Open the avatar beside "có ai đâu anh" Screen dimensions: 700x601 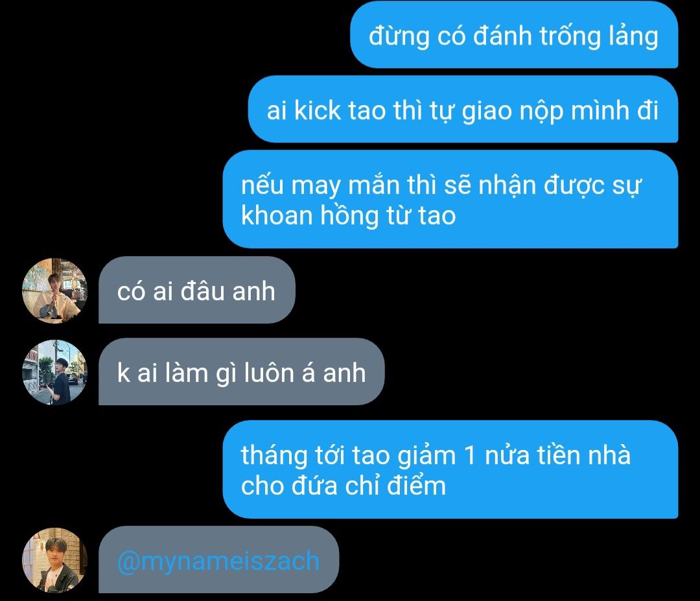point(54,290)
